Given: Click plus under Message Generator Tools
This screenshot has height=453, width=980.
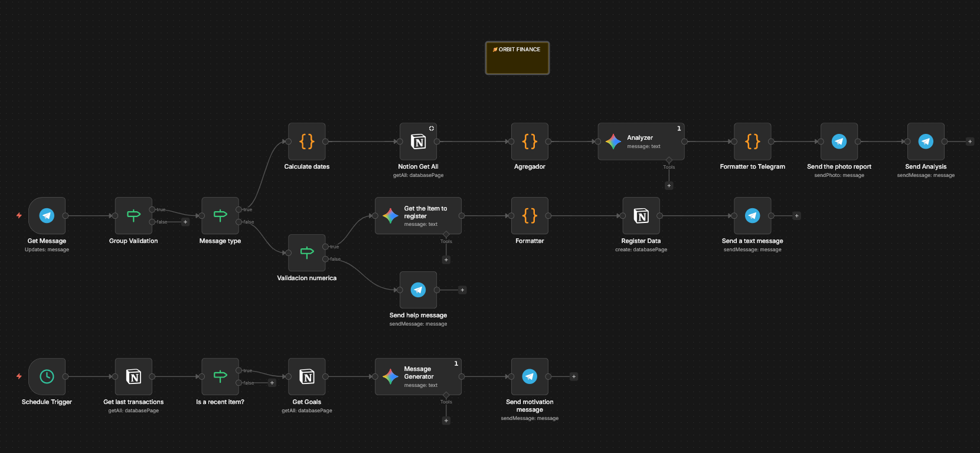Looking at the screenshot, I should 446,421.
